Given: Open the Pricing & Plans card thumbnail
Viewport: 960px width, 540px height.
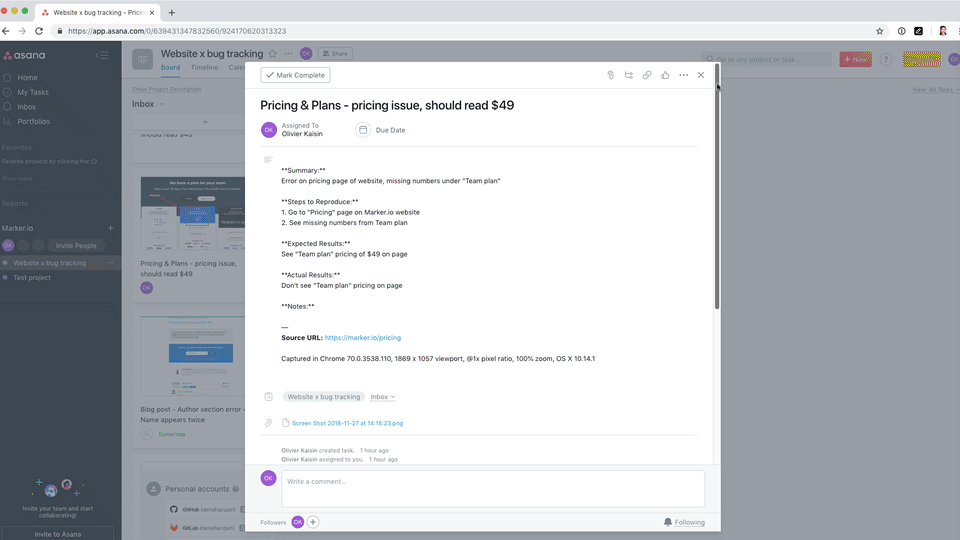Looking at the screenshot, I should pos(193,213).
